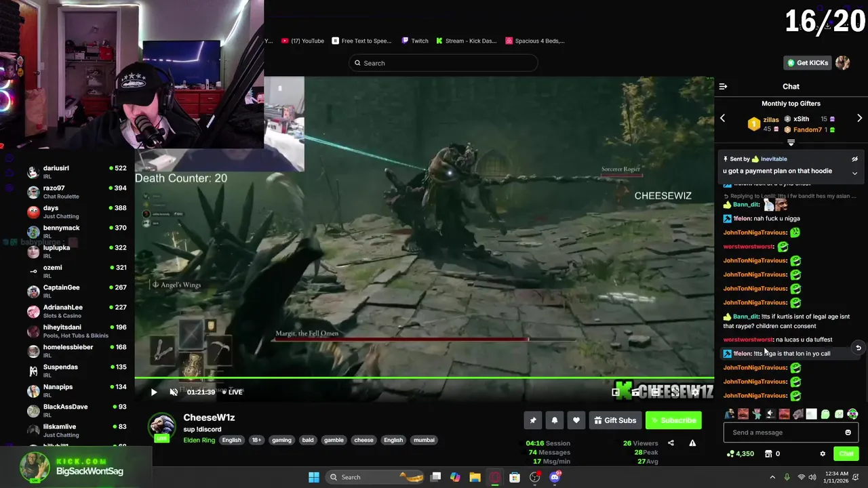This screenshot has height=488, width=868.
Task: Click the Get KICKs button
Action: click(808, 63)
